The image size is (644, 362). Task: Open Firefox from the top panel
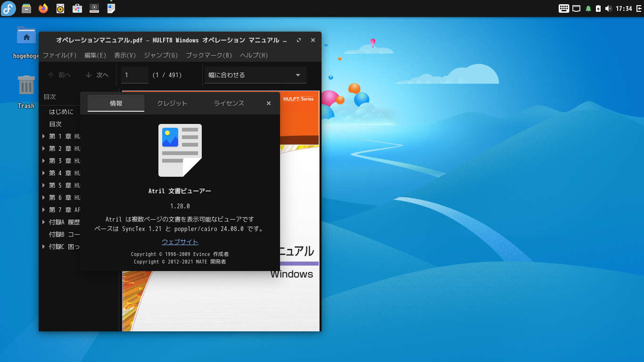pyautogui.click(x=43, y=8)
